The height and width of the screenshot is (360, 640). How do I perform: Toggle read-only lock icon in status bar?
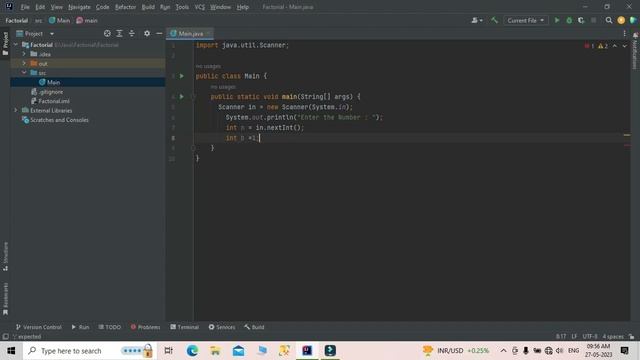click(x=631, y=337)
